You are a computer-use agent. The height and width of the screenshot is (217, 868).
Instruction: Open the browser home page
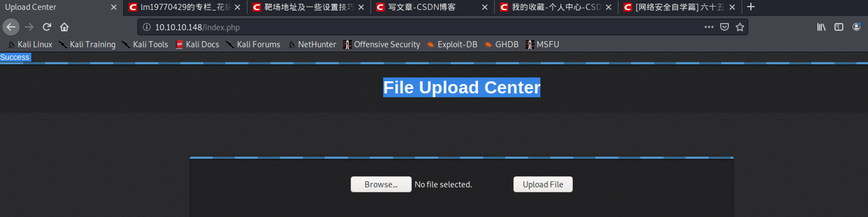tap(64, 27)
